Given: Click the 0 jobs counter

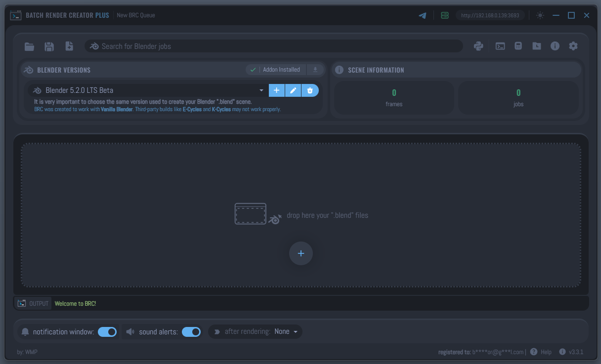Looking at the screenshot, I should [518, 98].
